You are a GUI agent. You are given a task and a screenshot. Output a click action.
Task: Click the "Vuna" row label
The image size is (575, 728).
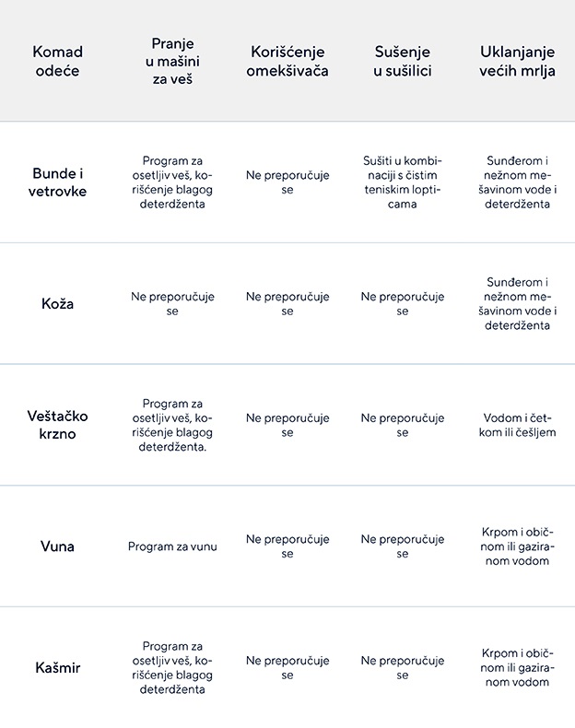[57, 546]
